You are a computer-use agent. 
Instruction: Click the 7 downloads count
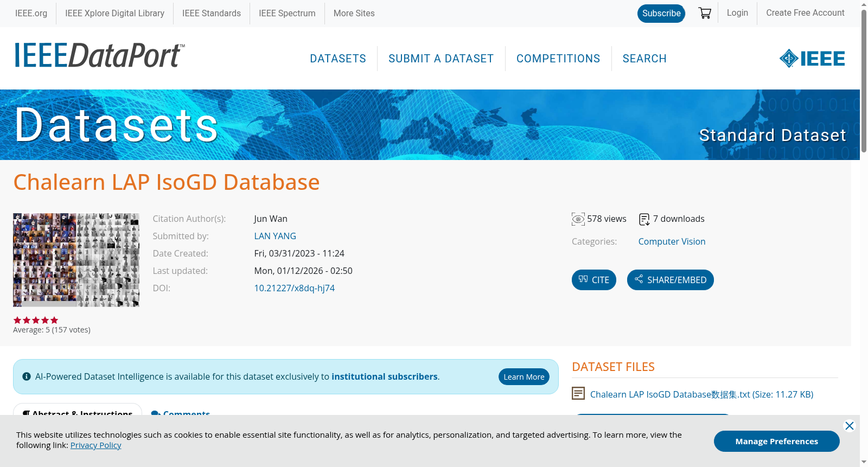679,219
